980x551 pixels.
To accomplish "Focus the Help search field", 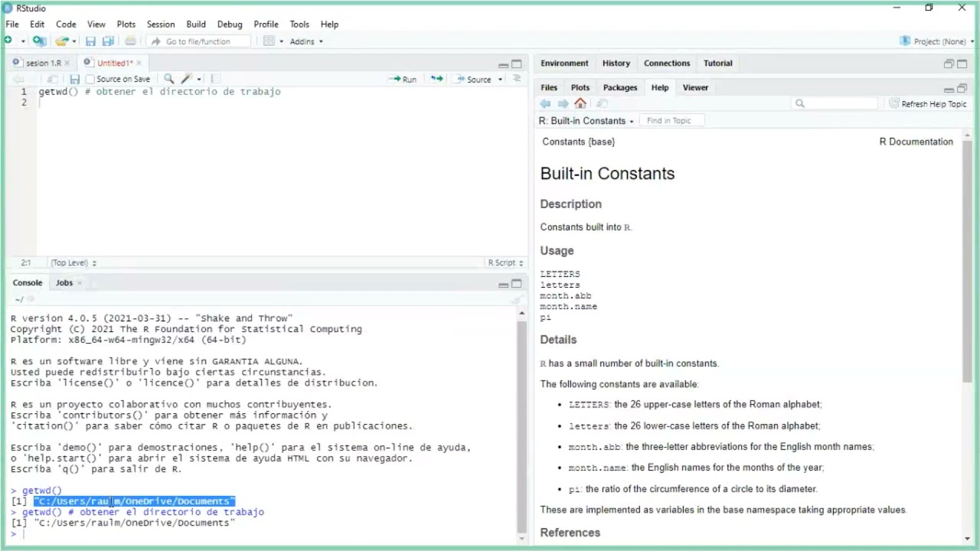I will click(x=835, y=103).
